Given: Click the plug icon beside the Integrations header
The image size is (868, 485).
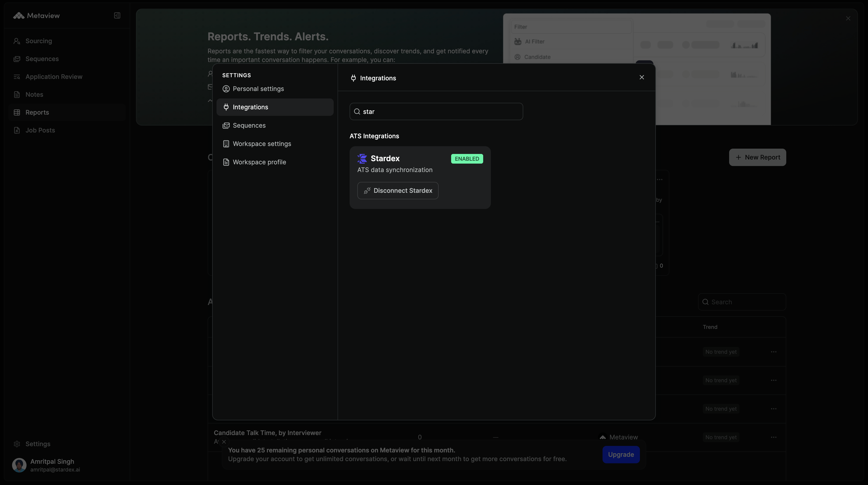Looking at the screenshot, I should [x=353, y=78].
